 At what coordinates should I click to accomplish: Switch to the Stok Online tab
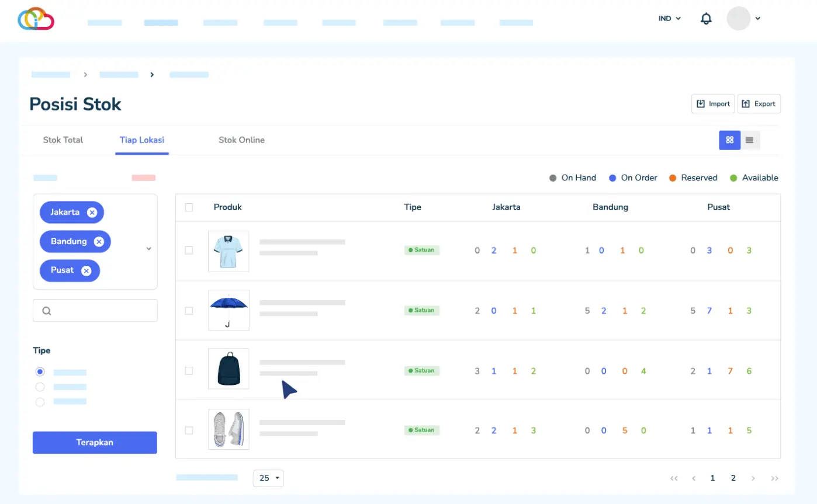pos(241,140)
